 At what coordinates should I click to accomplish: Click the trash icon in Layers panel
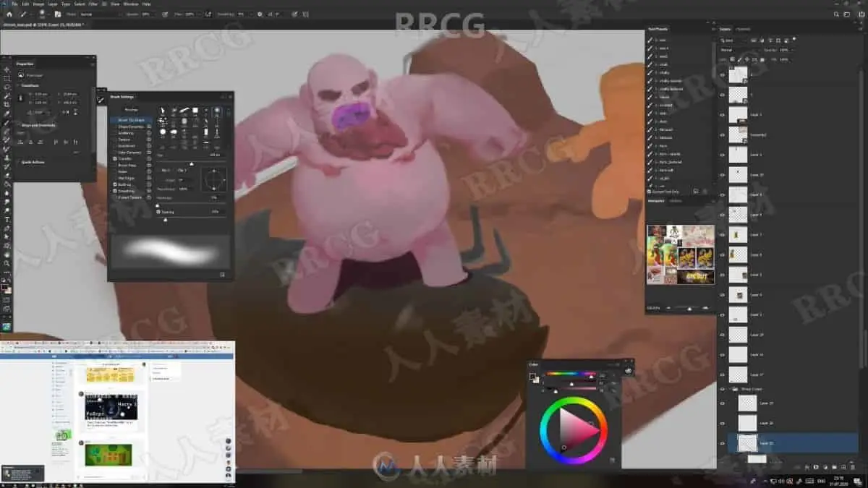click(853, 467)
